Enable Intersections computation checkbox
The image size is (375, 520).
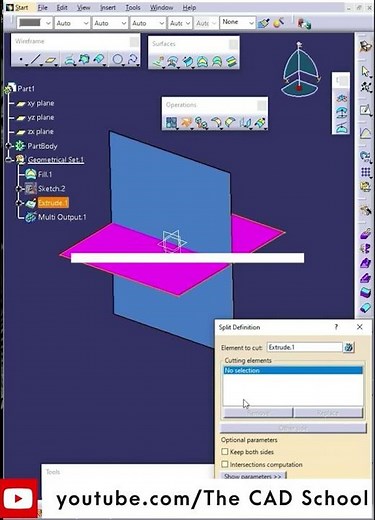[225, 464]
